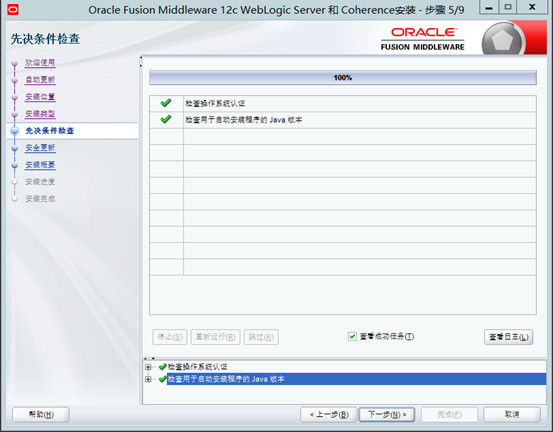
Task: Collapse left navigation pane using splitter arrow
Action: click(141, 57)
